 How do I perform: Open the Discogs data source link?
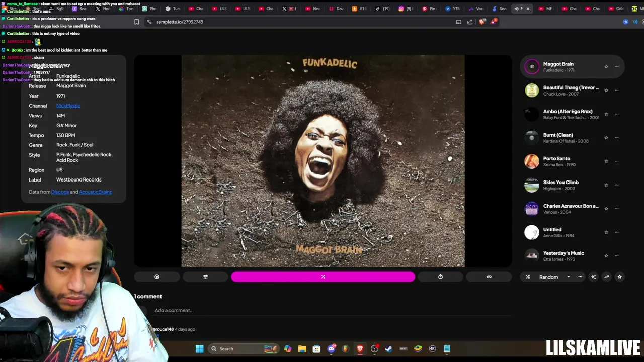click(60, 192)
